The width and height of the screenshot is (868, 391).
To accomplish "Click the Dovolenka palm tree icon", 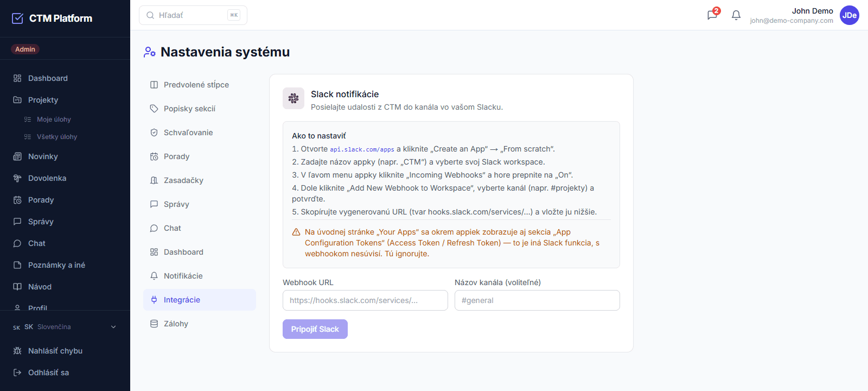I will click(x=17, y=178).
